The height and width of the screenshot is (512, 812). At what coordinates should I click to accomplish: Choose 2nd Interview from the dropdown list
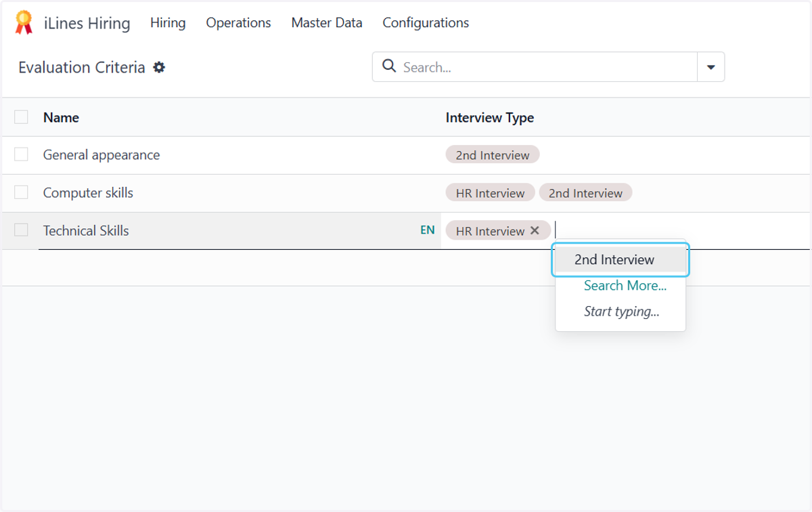click(x=621, y=259)
